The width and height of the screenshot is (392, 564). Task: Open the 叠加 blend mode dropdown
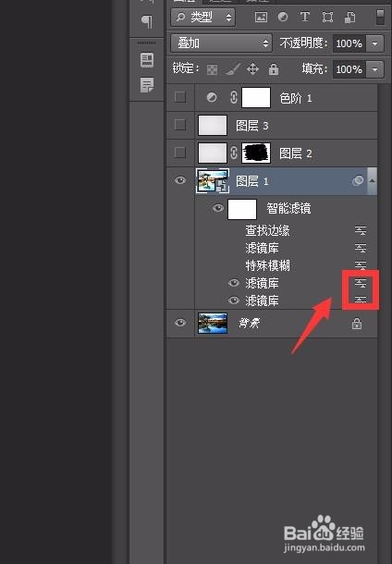[221, 43]
